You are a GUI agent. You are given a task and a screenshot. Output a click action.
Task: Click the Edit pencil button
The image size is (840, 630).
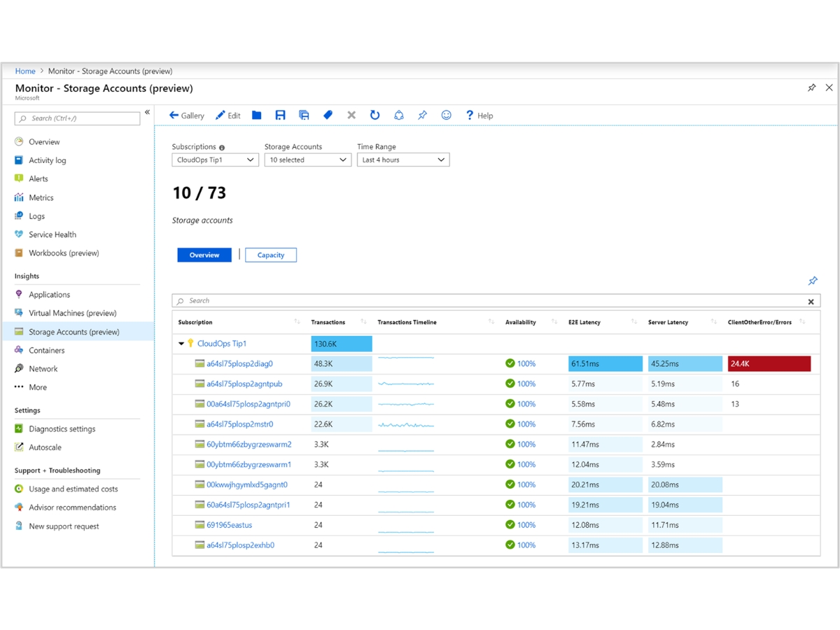point(228,115)
